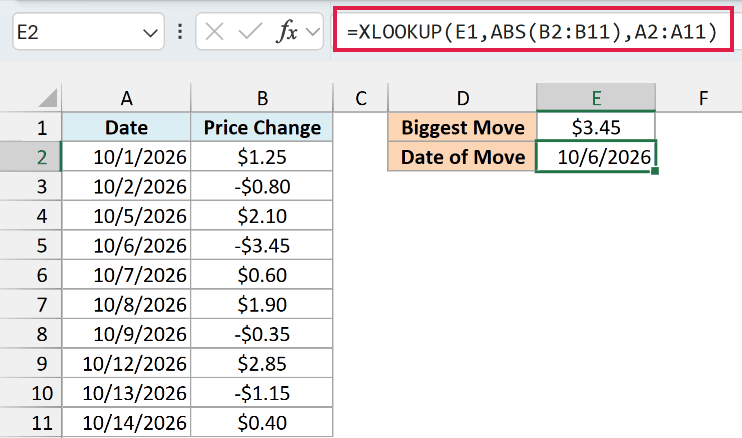Select the $1.25 price change cell

pos(262,157)
